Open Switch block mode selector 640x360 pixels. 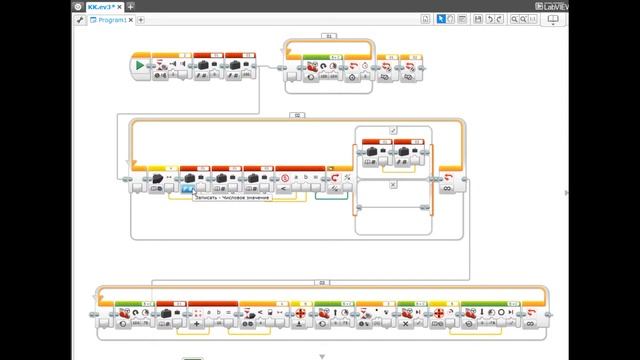[334, 189]
